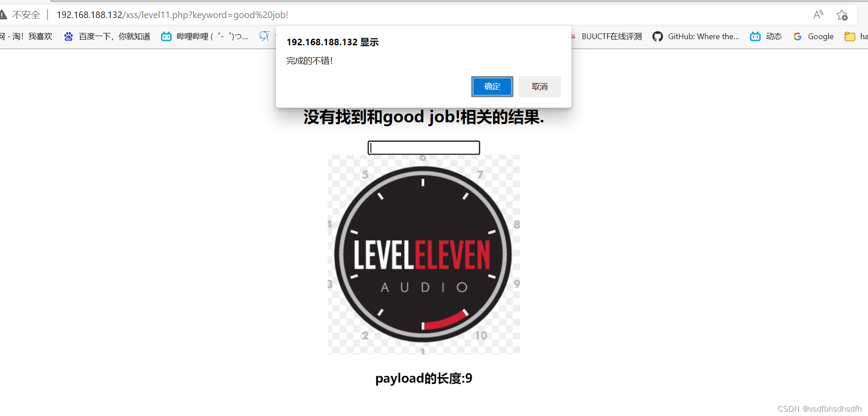Add page to favorites star icon
This screenshot has height=416, width=868.
(842, 15)
